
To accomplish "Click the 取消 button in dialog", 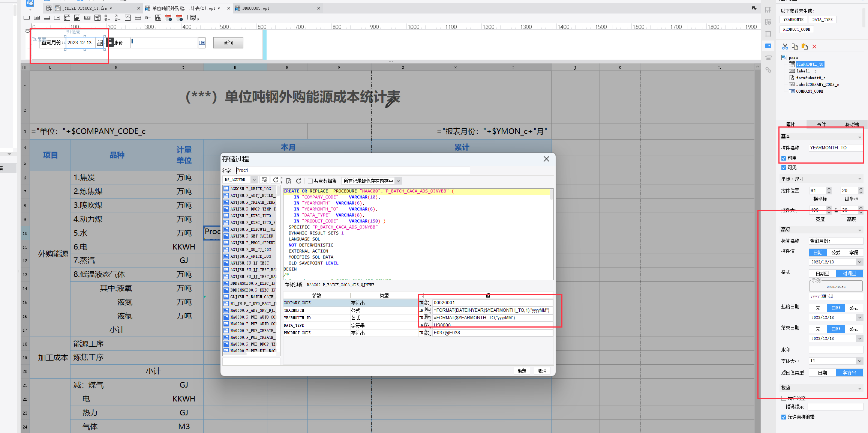I will (x=542, y=371).
